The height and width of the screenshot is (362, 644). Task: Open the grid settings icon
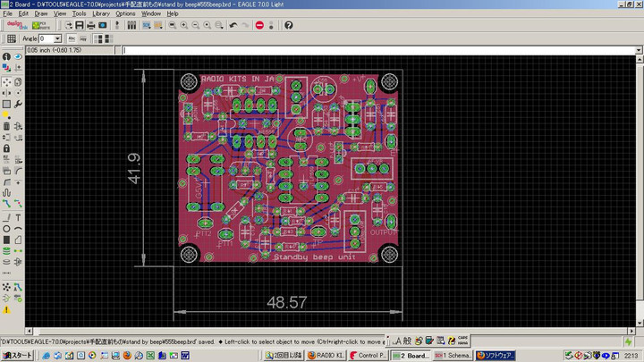tap(11, 39)
